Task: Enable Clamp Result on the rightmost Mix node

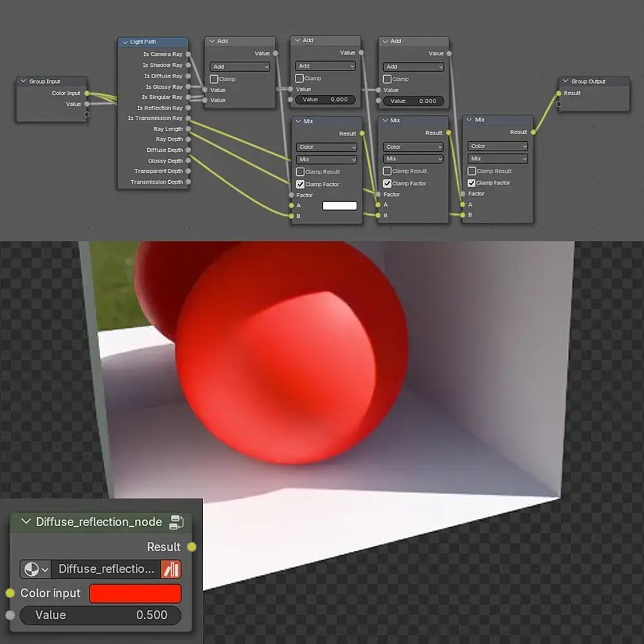Action: [471, 171]
